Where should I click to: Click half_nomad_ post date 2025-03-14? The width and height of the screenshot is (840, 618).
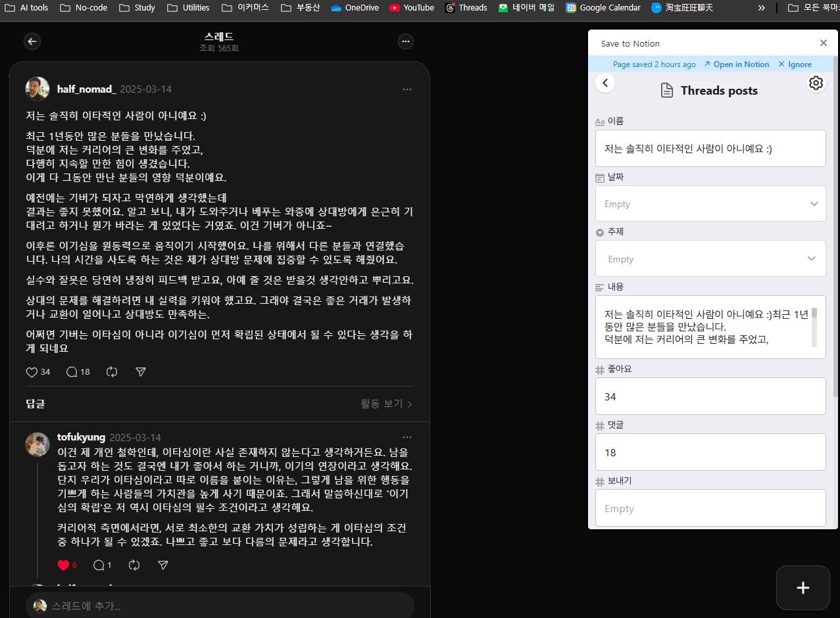click(145, 89)
